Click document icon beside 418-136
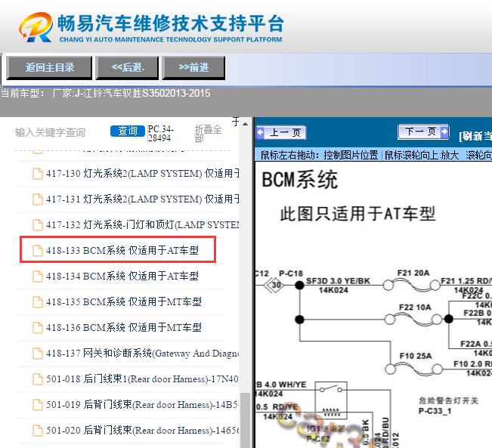Image resolution: width=492 pixels, height=448 pixels. click(38, 328)
